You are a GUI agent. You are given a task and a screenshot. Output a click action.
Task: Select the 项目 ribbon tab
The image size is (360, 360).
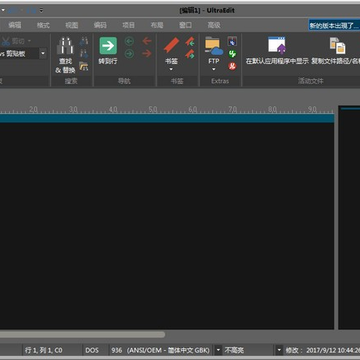[128, 25]
